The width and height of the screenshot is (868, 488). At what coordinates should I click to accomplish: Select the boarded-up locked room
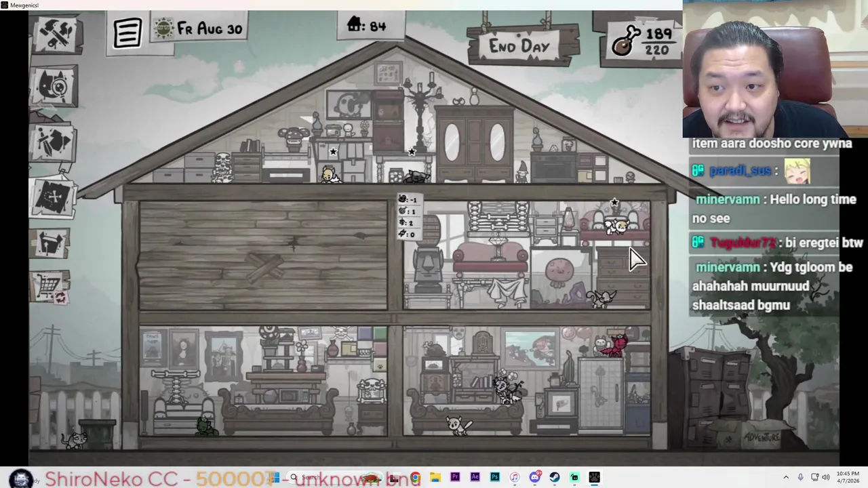point(262,256)
